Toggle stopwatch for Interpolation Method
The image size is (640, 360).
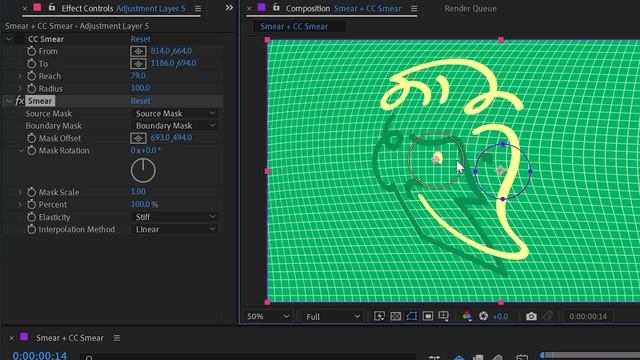[x=31, y=229]
